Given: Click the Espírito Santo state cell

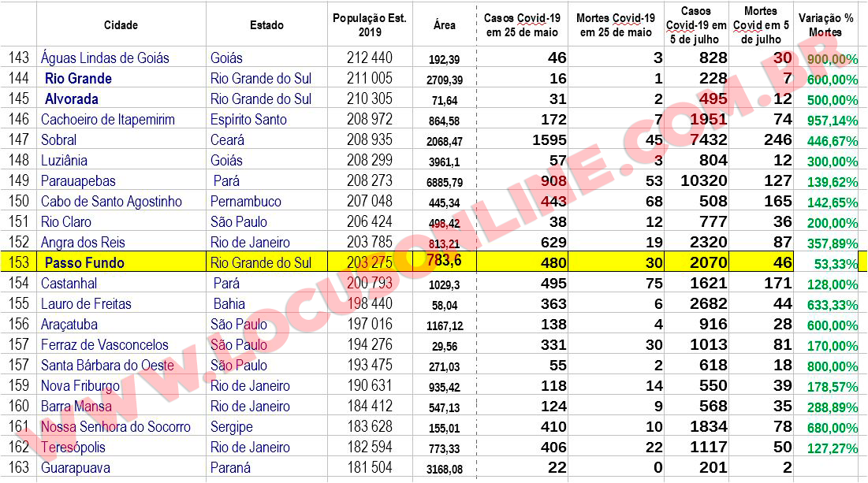Looking at the screenshot, I should click(266, 119).
